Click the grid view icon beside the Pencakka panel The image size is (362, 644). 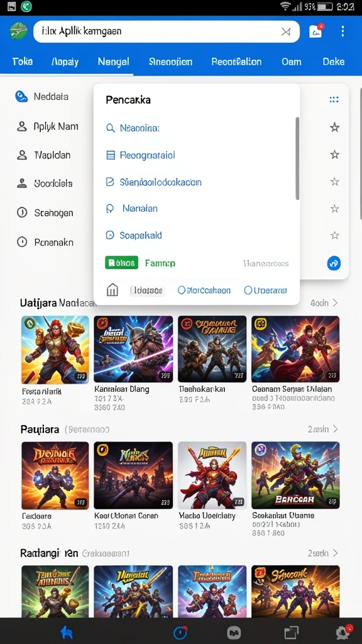334,99
